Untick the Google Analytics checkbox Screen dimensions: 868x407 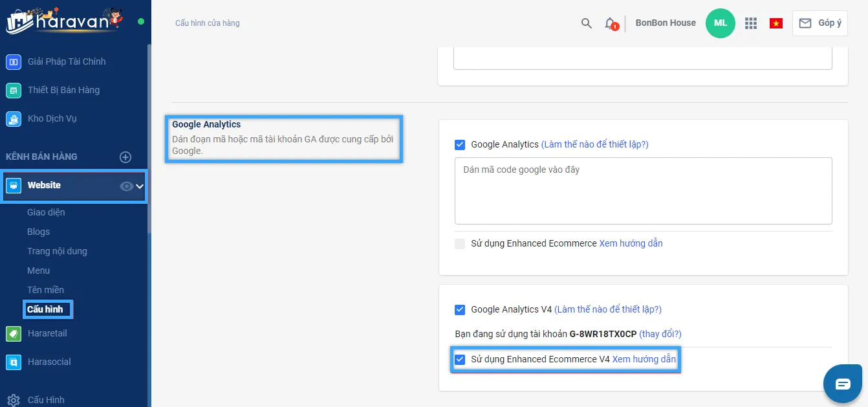[x=460, y=145]
